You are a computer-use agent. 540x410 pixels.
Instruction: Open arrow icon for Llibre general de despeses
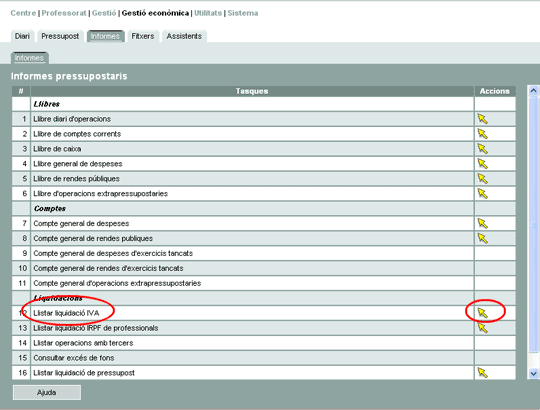click(483, 164)
